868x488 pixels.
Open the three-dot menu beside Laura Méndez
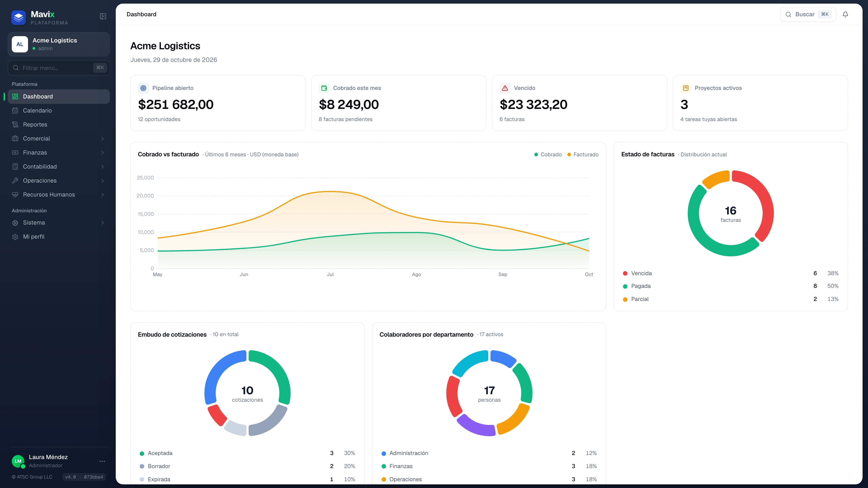102,461
